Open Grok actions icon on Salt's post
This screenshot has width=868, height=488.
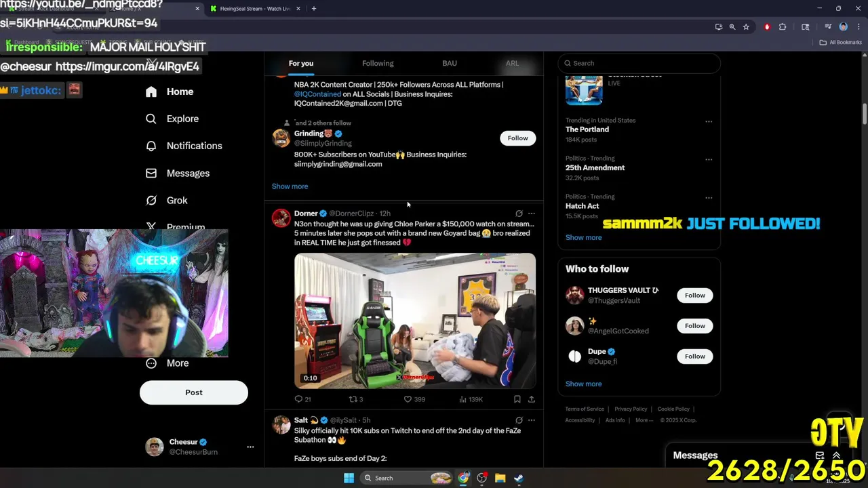click(x=519, y=420)
